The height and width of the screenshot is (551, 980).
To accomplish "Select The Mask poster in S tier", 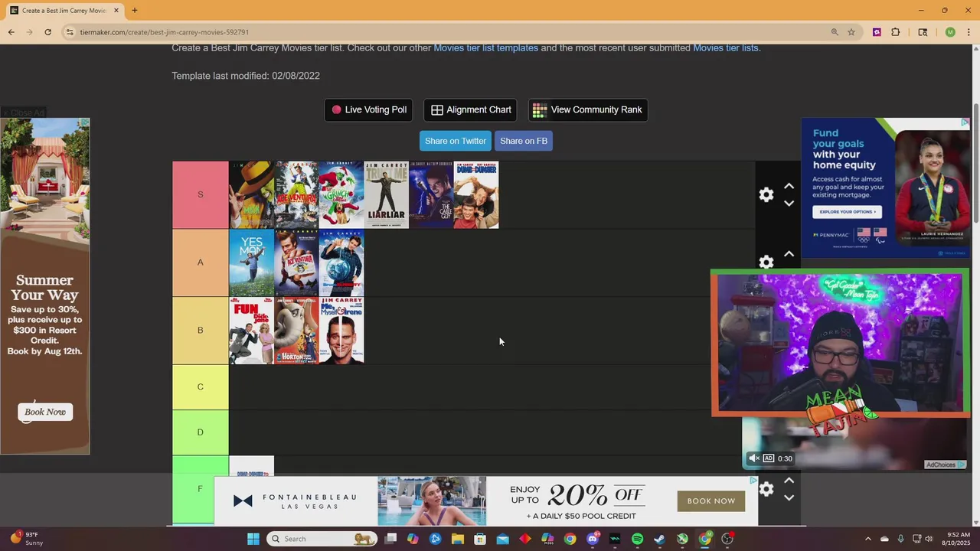I will (x=252, y=194).
